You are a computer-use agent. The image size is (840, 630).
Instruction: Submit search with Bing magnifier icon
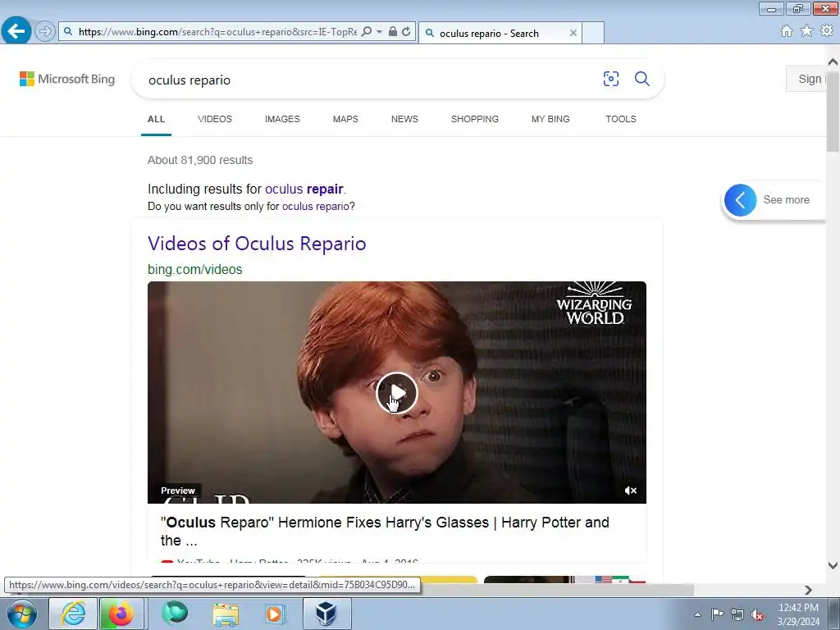(641, 79)
